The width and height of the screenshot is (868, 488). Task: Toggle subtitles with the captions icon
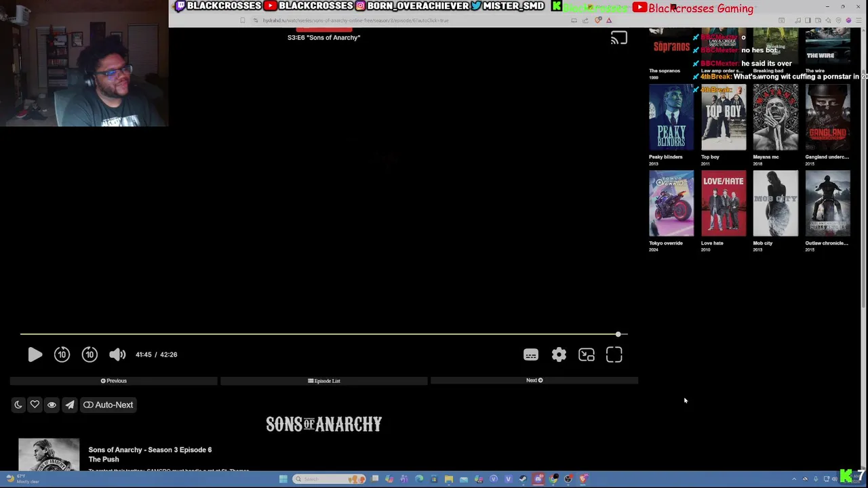[531, 354]
